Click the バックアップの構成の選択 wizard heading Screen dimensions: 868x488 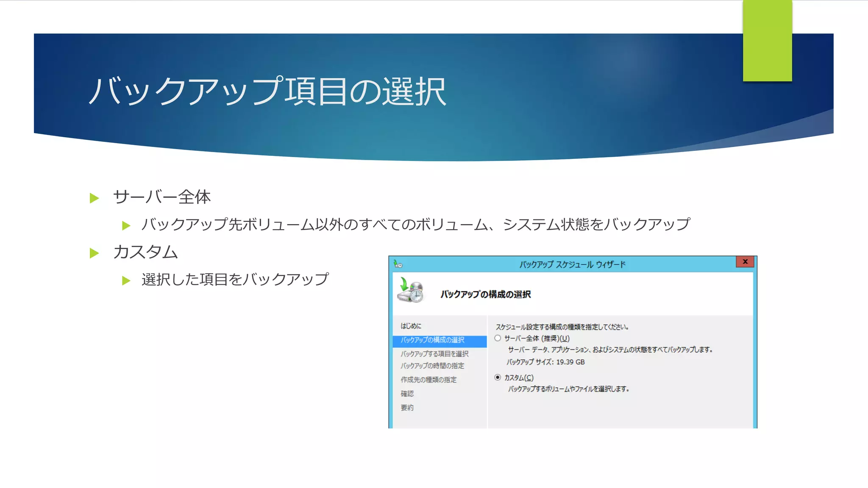pos(485,294)
